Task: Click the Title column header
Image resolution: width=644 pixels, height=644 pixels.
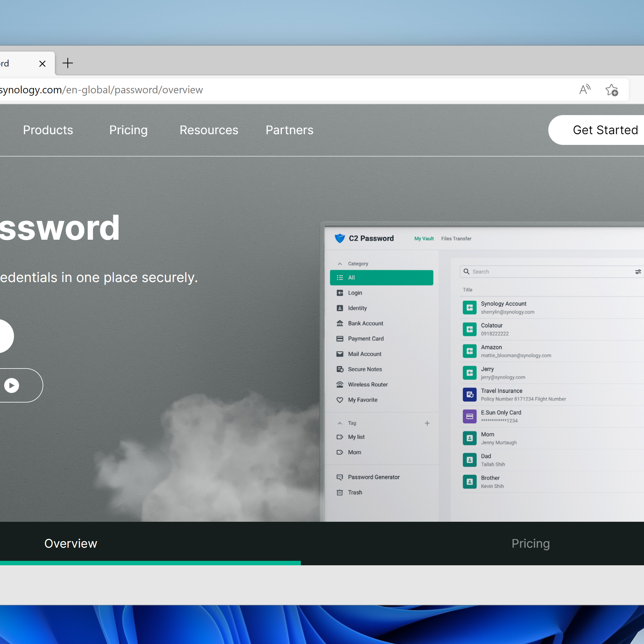Action: tap(467, 290)
